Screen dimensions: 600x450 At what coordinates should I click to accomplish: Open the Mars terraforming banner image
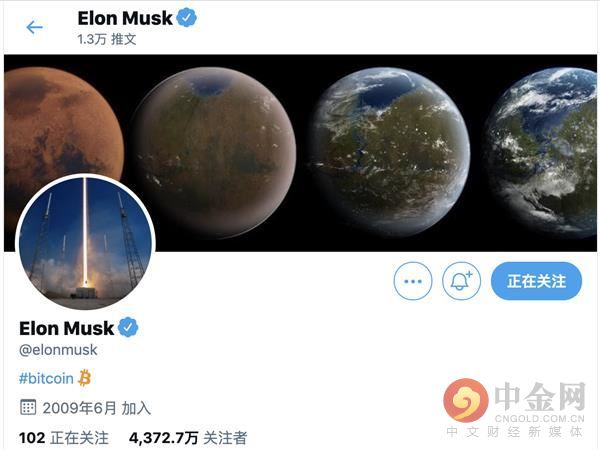tap(300, 153)
